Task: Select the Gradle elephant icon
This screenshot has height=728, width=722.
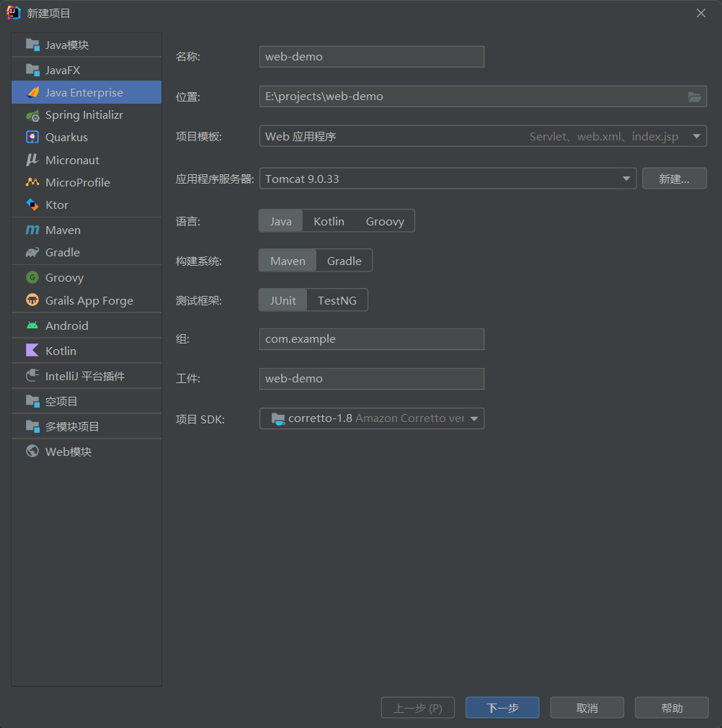Action: coord(32,253)
